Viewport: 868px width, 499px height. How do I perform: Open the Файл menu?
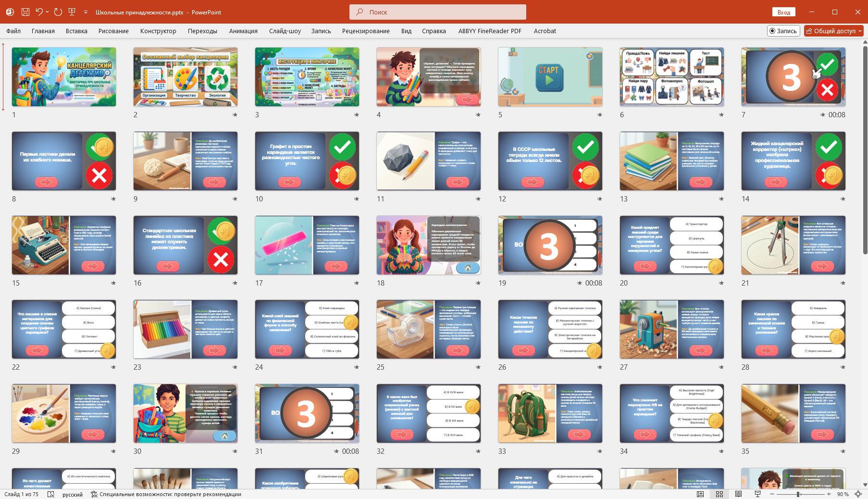(13, 31)
